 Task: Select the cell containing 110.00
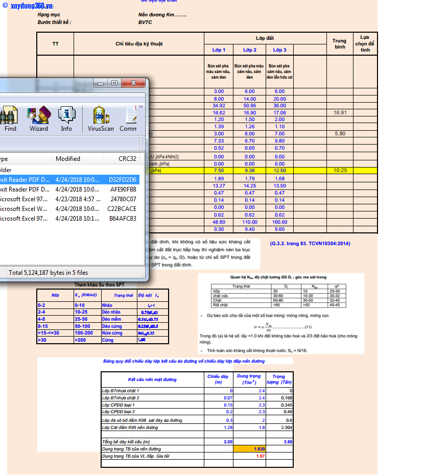(250, 222)
